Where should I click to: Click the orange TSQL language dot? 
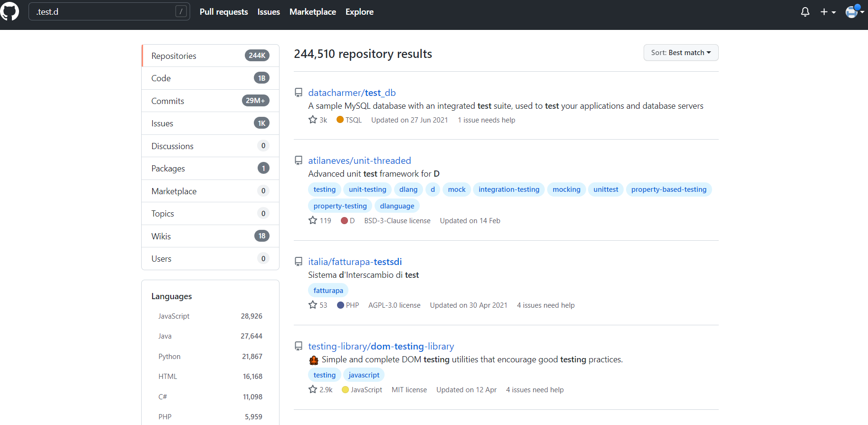tap(340, 120)
